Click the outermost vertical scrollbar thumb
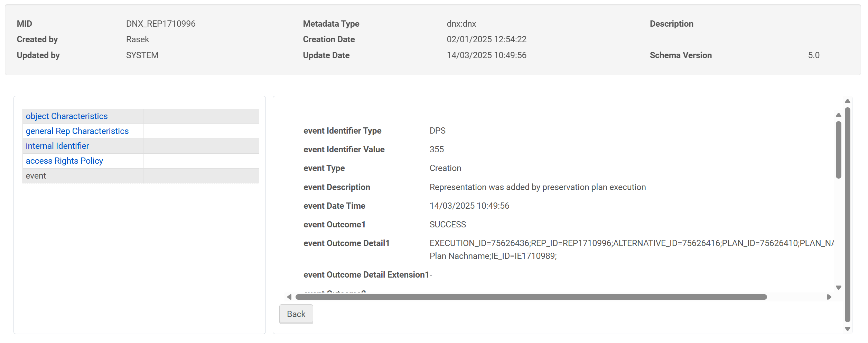The height and width of the screenshot is (343, 868). tap(847, 215)
